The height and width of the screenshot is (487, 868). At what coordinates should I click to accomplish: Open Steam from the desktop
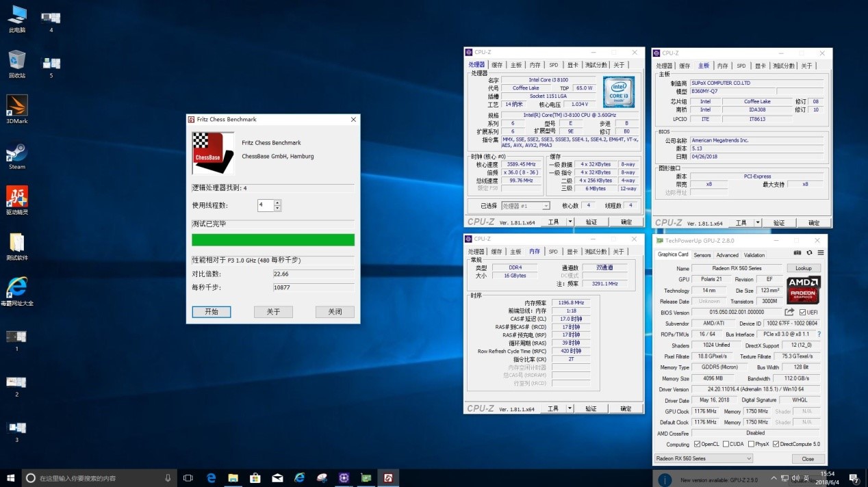point(16,152)
